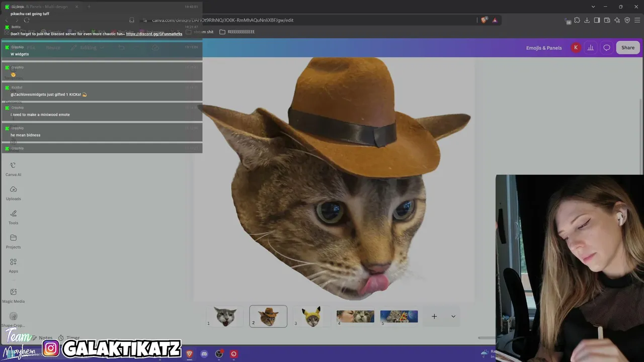Open the browser hamburger main menu
The width and height of the screenshot is (644, 362).
[x=637, y=20]
